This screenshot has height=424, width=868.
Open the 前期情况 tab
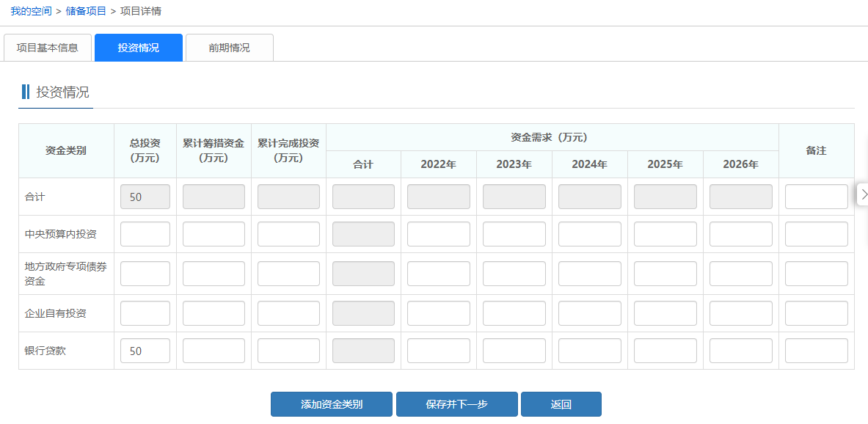point(229,48)
